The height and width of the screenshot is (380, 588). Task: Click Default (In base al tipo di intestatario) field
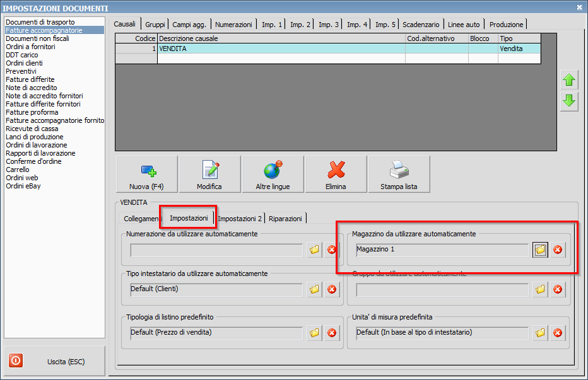442,333
